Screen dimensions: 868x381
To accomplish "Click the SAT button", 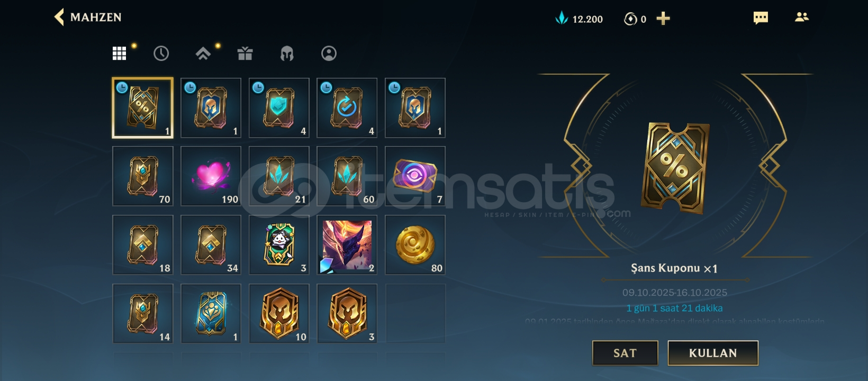I will pos(625,353).
